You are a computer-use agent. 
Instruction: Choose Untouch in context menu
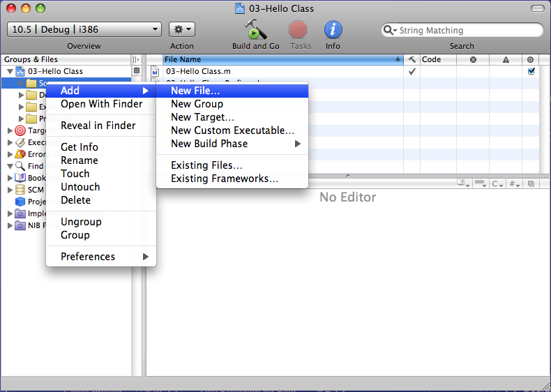coord(101,187)
